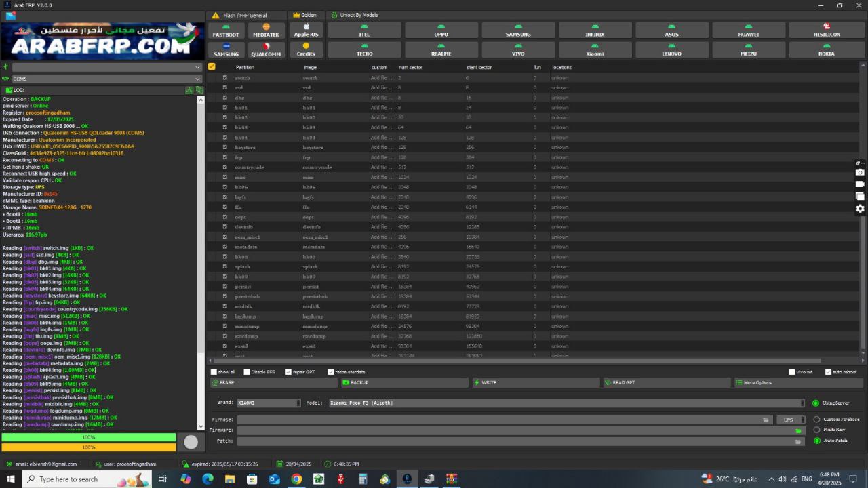Click the green Firmware folder browse icon
868x488 pixels.
click(798, 430)
